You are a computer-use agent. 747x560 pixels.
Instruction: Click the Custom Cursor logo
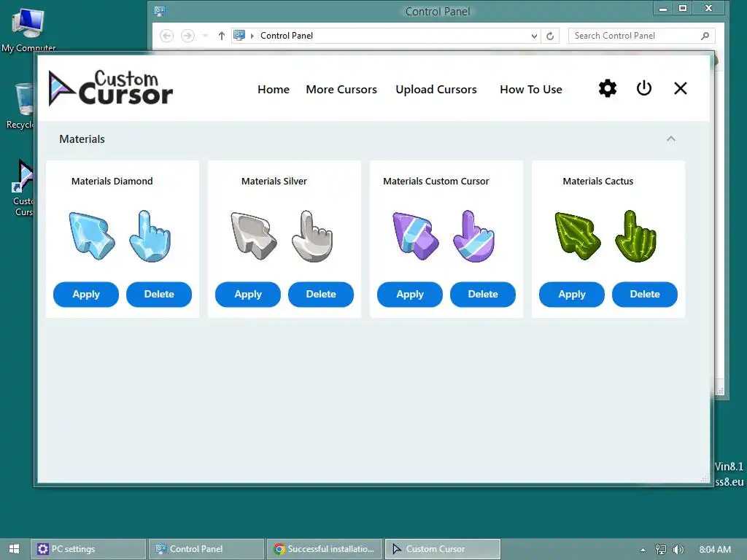(111, 88)
